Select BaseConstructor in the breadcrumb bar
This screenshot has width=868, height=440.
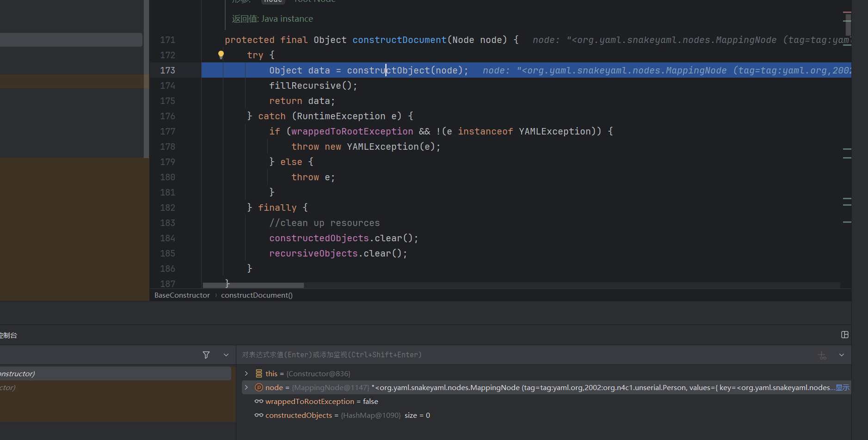click(x=182, y=295)
